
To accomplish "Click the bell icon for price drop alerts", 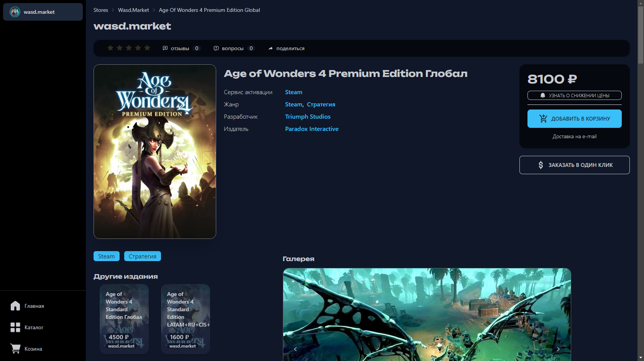I will 543,95.
